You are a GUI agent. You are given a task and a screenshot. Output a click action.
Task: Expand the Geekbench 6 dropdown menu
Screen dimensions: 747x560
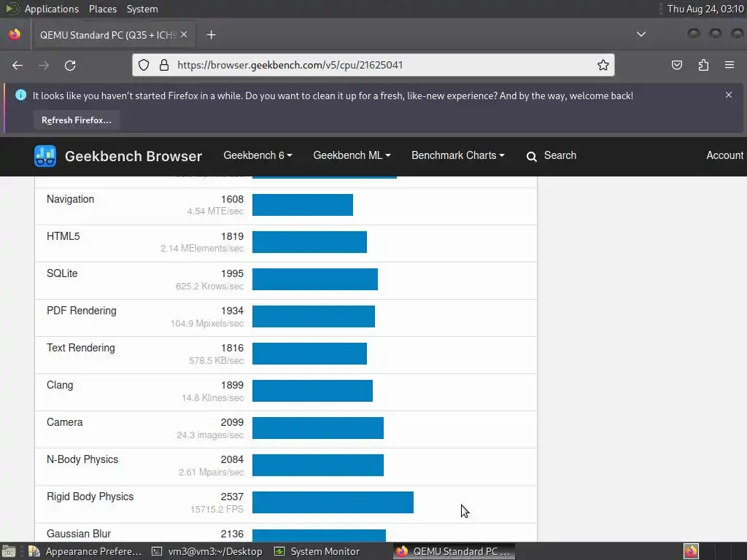(x=258, y=155)
